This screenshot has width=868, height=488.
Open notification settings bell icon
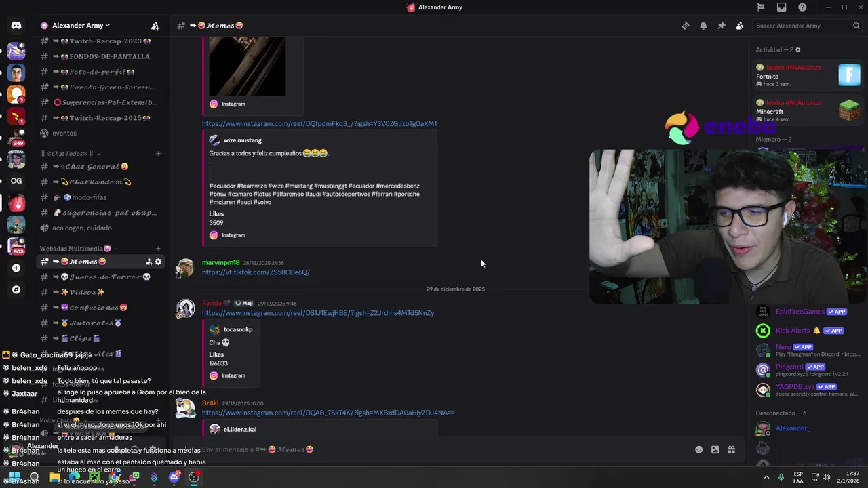(703, 26)
